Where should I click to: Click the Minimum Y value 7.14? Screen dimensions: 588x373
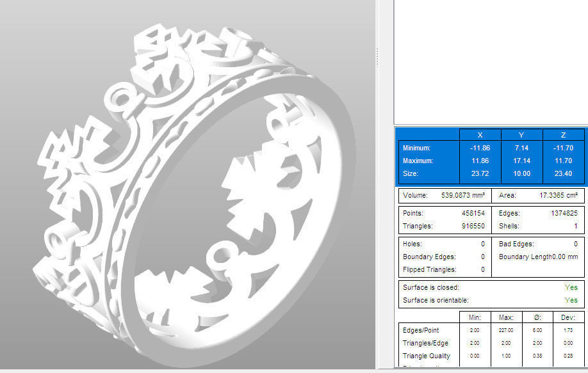[x=521, y=148]
